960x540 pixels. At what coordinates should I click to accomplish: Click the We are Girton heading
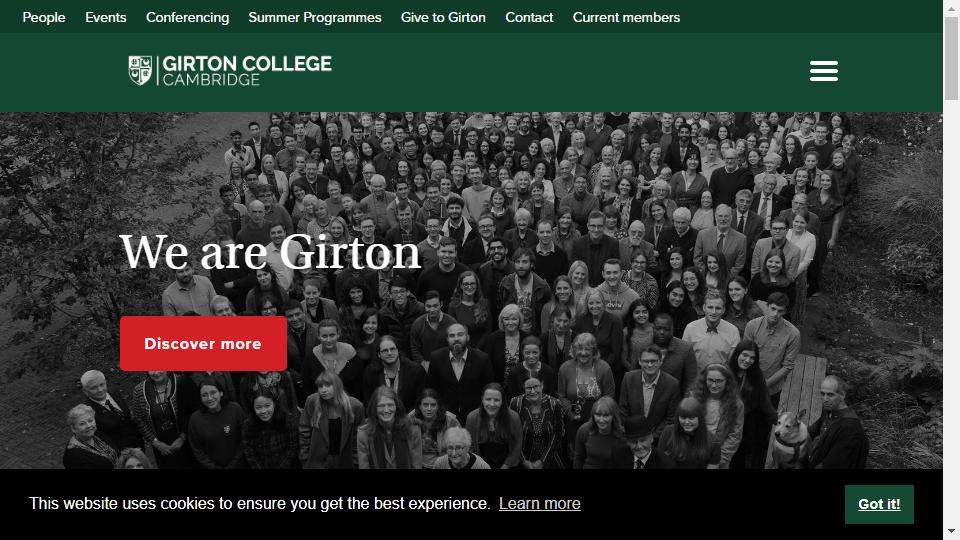[271, 252]
